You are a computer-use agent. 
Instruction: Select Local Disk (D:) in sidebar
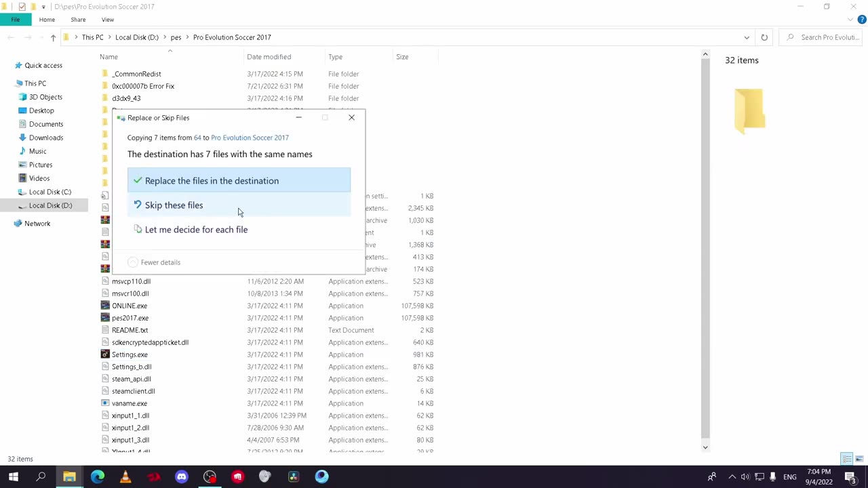(x=50, y=205)
